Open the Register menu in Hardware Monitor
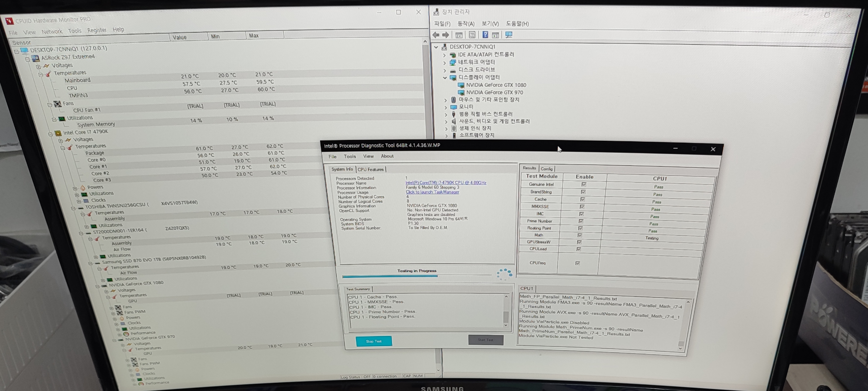 click(97, 31)
